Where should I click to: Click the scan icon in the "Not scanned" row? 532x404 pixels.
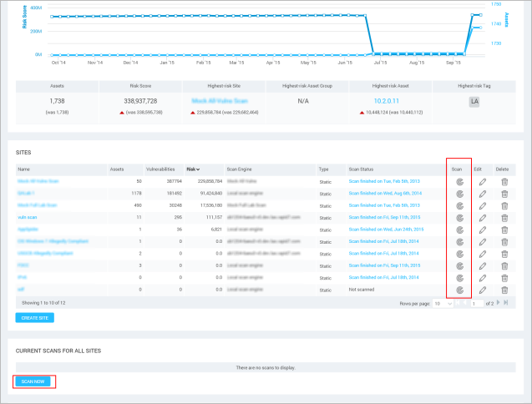459,290
